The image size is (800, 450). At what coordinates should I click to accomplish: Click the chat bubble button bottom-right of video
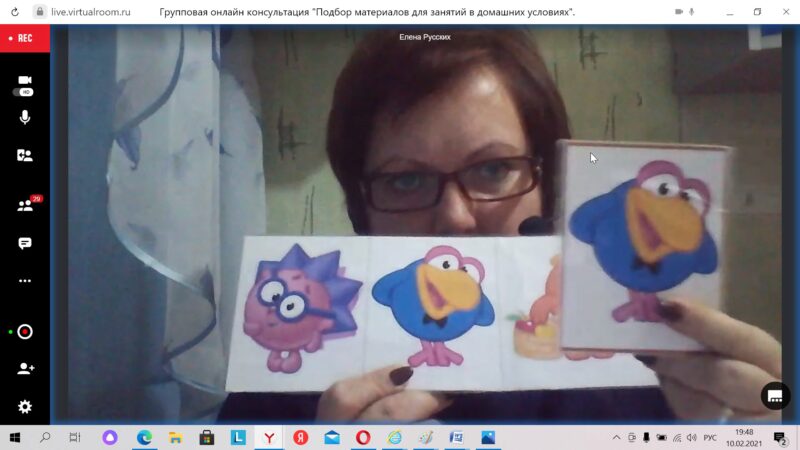tap(775, 396)
